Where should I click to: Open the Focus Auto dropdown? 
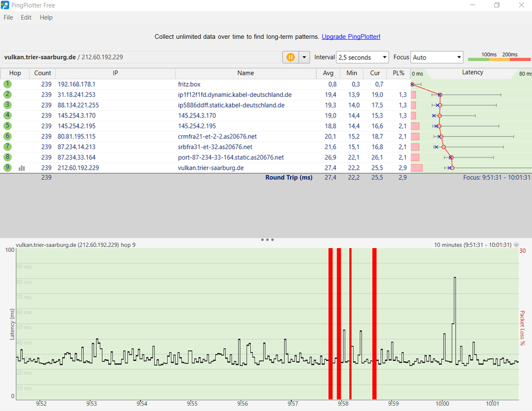[437, 57]
